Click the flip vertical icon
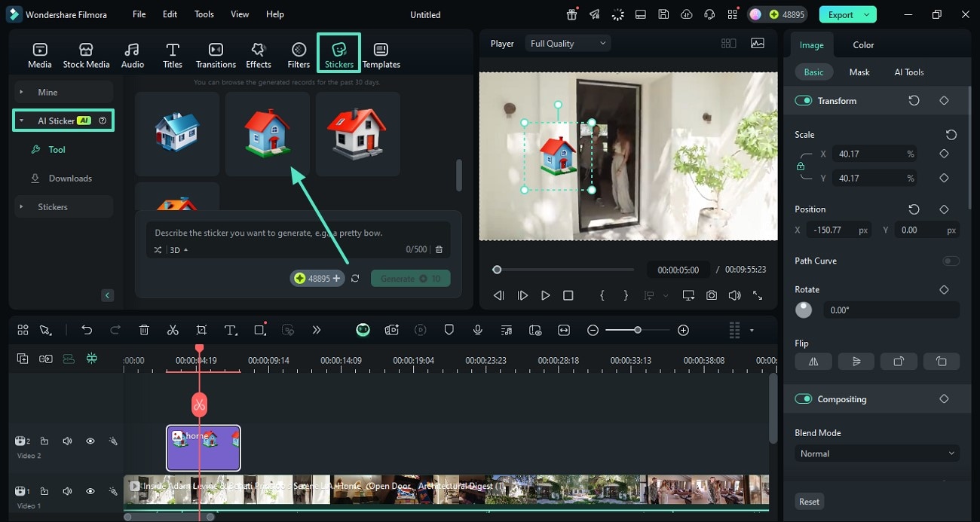980x522 pixels. [x=856, y=362]
